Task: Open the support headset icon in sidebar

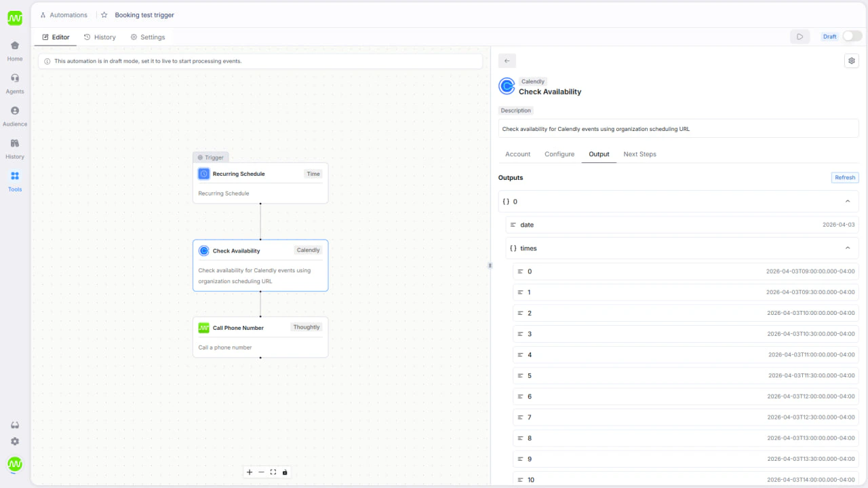Action: tap(14, 424)
